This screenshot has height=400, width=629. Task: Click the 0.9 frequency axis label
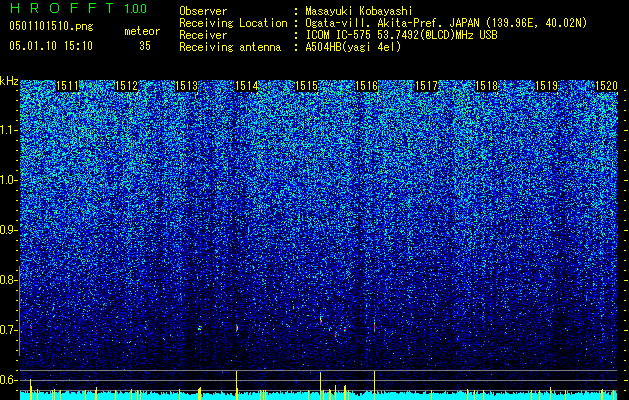[7, 230]
